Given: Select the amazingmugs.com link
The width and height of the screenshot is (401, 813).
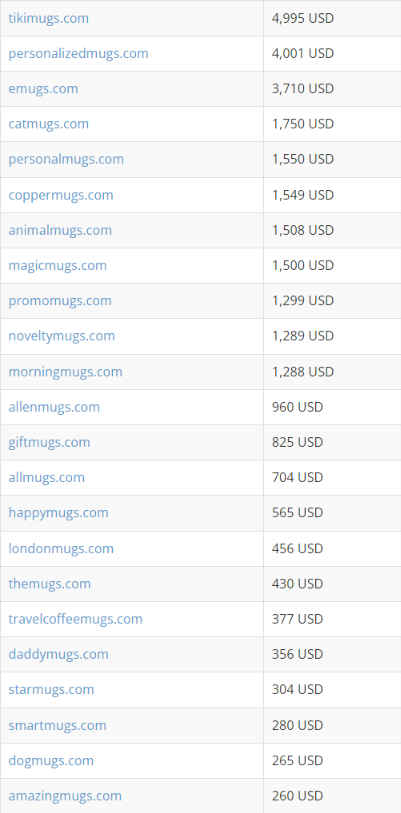Looking at the screenshot, I should (65, 796).
